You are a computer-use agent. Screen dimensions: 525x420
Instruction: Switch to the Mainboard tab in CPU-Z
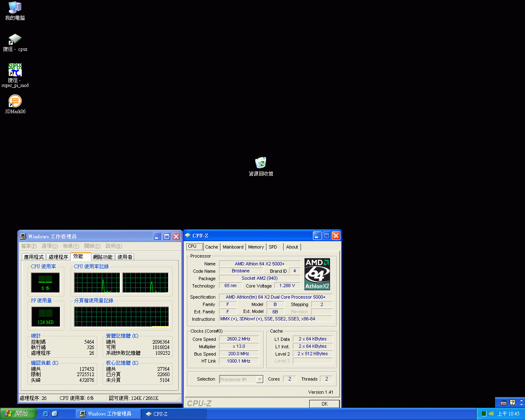coord(233,247)
